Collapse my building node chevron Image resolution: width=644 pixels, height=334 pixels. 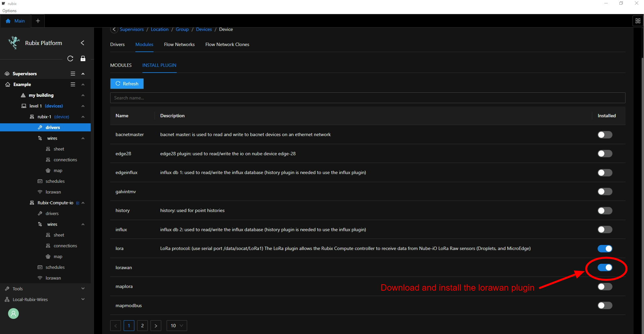83,95
